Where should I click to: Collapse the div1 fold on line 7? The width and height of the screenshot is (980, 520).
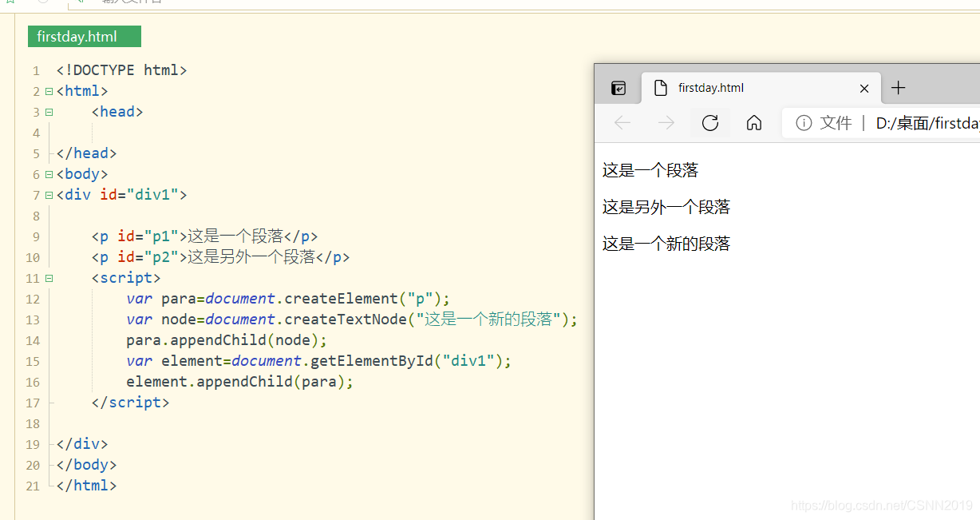pos(49,195)
